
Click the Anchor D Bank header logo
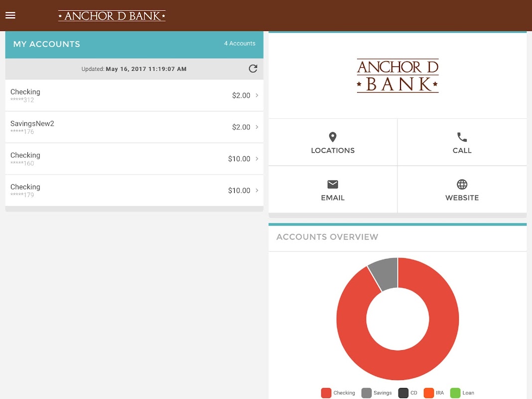click(112, 15)
